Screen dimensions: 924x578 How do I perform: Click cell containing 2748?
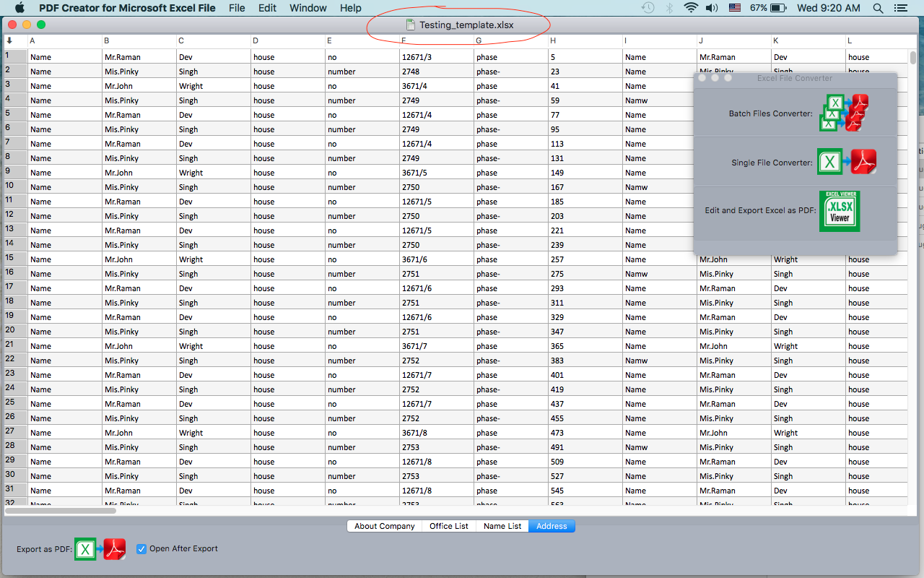[x=437, y=72]
